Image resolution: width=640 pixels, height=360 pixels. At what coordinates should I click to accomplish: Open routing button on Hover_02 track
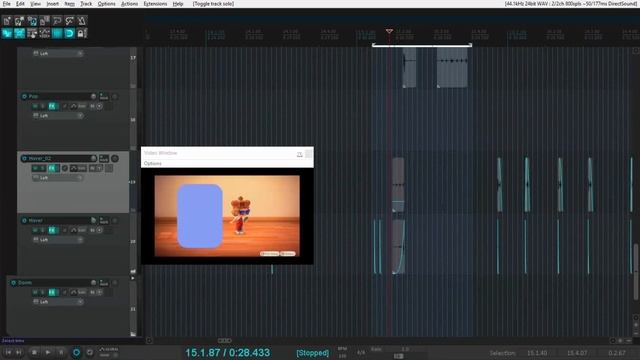click(104, 158)
